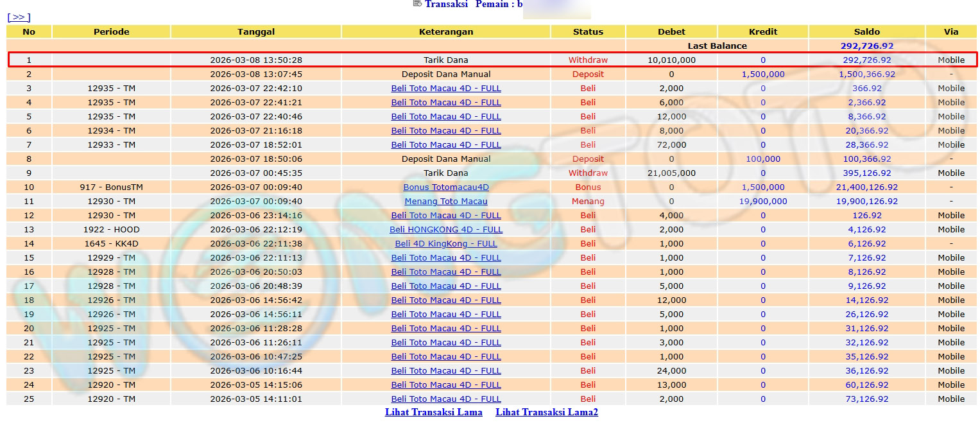This screenshot has width=980, height=432.
Task: Click the Saldo column header
Action: 866,31
